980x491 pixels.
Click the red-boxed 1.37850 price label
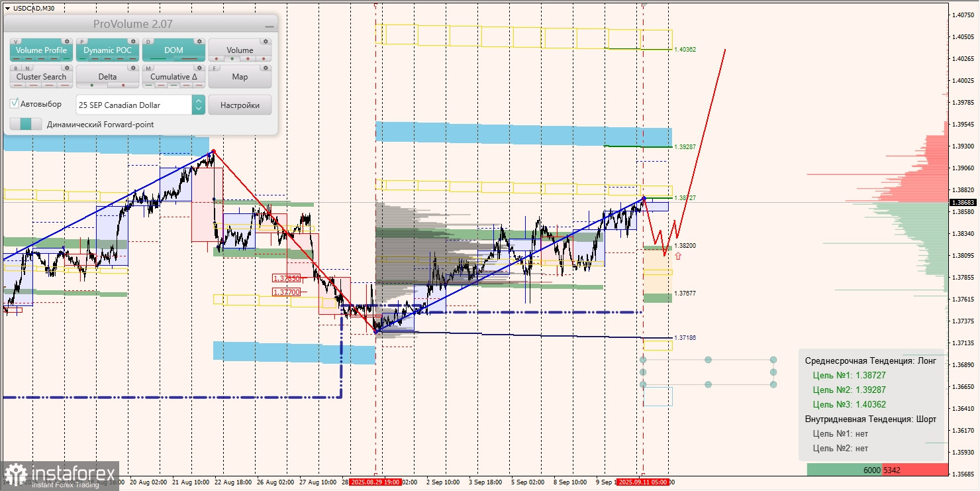coord(287,278)
